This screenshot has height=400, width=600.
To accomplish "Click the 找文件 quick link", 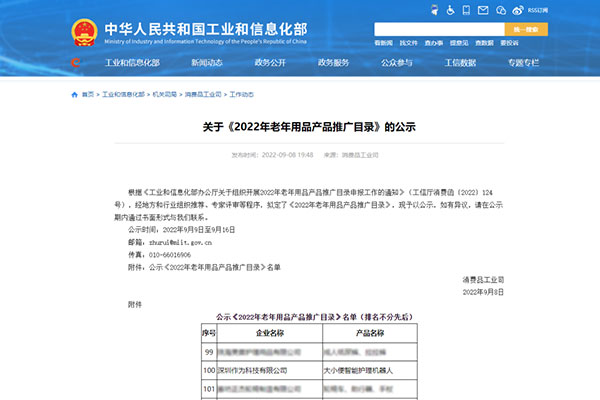I will click(408, 43).
